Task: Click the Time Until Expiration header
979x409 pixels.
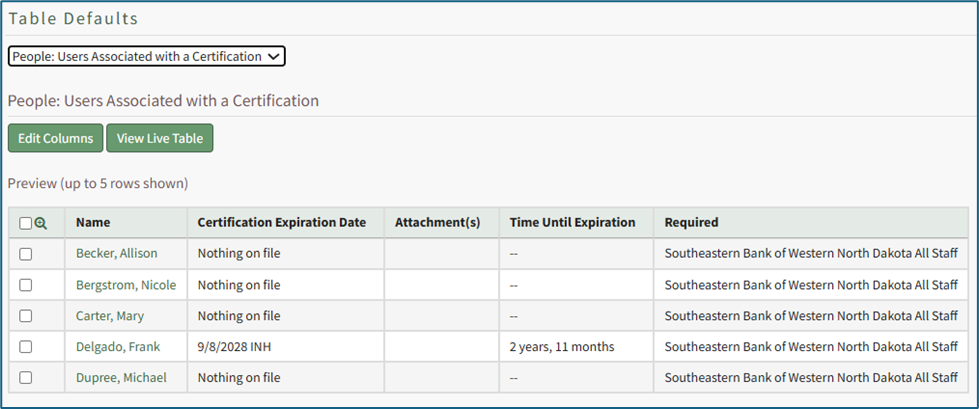Action: (572, 223)
